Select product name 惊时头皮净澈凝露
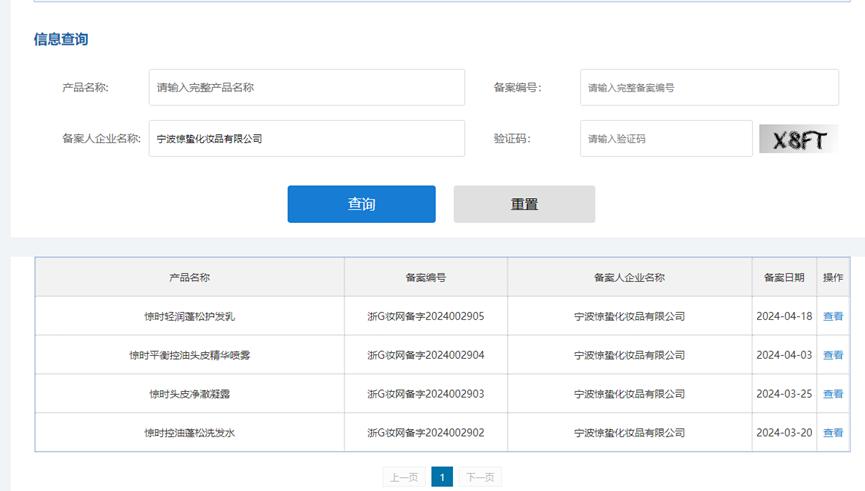The height and width of the screenshot is (491, 865). [x=190, y=394]
